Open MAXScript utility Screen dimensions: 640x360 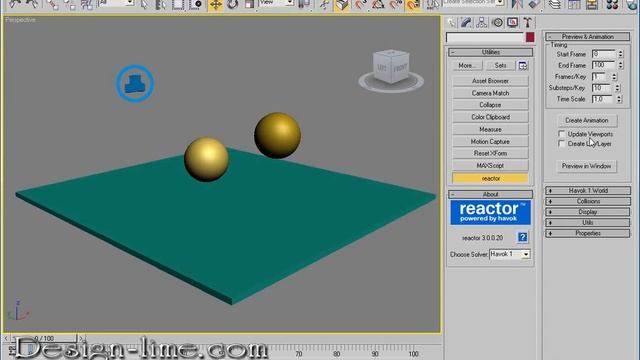pos(490,166)
